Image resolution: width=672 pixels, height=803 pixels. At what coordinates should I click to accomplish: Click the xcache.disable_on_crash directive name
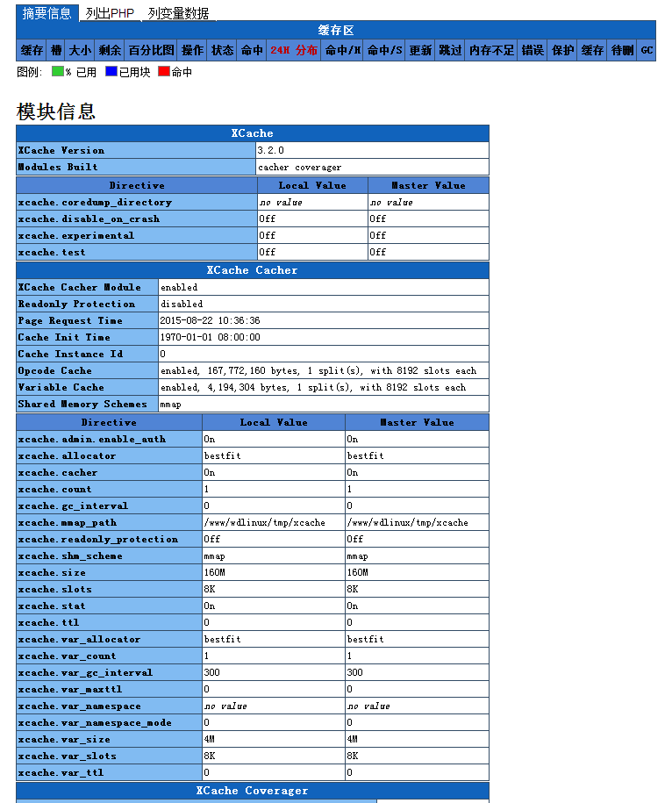click(89, 219)
